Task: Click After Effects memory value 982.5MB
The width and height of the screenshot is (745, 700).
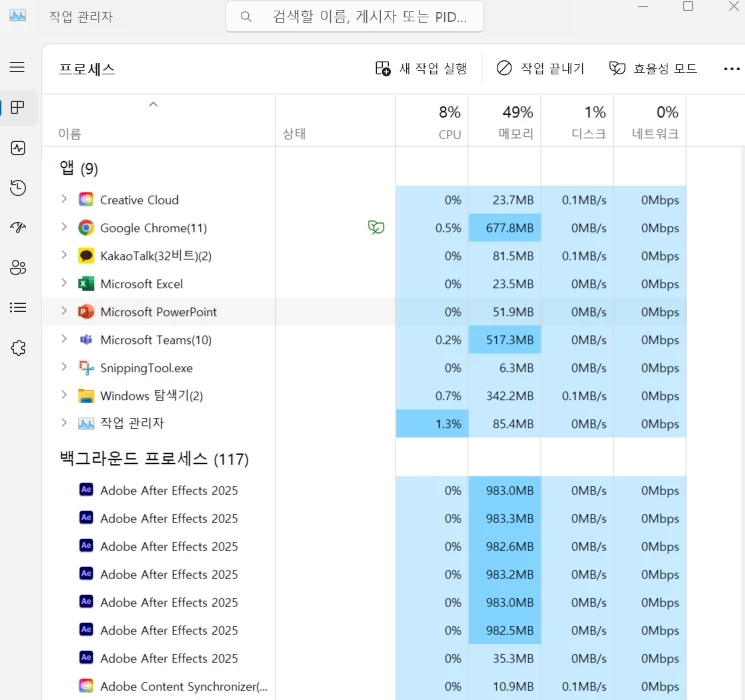Action: click(x=509, y=631)
